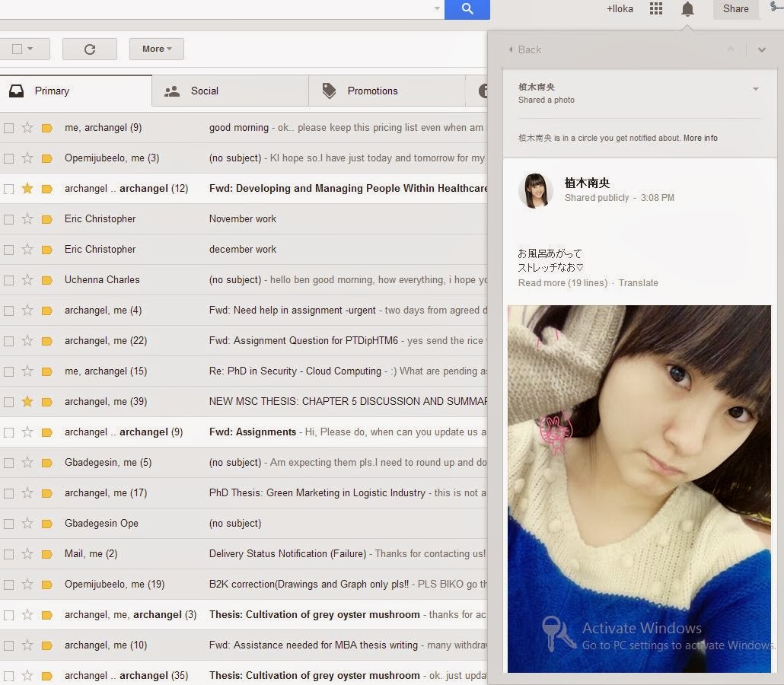Click the Social tab people icon
This screenshot has height=685, width=784.
click(x=172, y=91)
